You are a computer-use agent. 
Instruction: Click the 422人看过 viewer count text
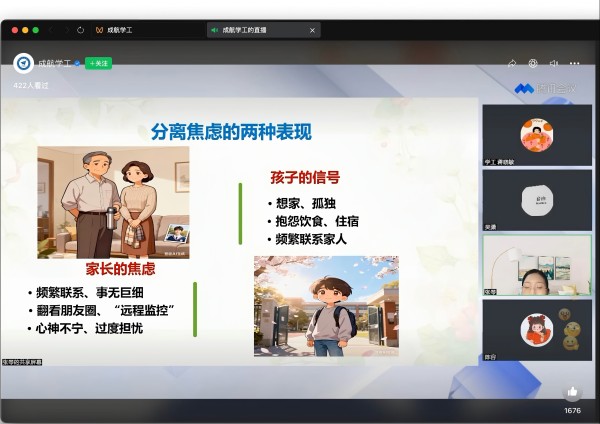point(31,86)
